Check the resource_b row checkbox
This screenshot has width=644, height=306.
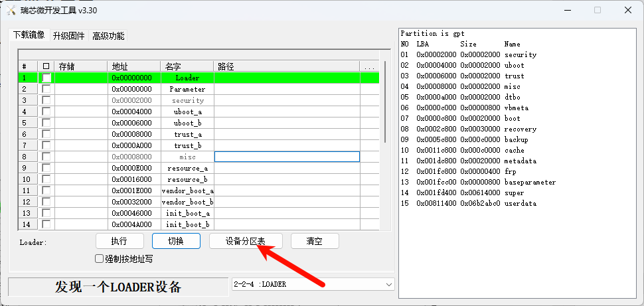tap(46, 179)
